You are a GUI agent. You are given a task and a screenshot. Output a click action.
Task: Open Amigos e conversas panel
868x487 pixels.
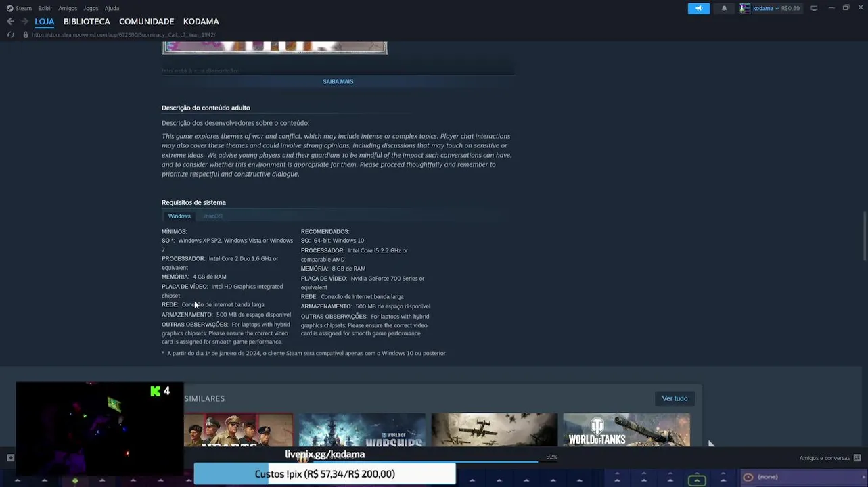(x=824, y=458)
